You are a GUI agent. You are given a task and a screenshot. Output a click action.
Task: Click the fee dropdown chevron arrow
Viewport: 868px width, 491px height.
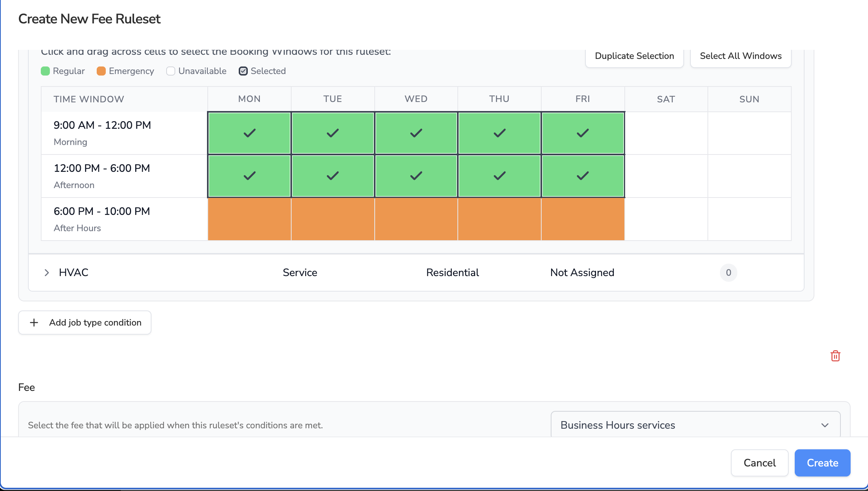tap(825, 425)
